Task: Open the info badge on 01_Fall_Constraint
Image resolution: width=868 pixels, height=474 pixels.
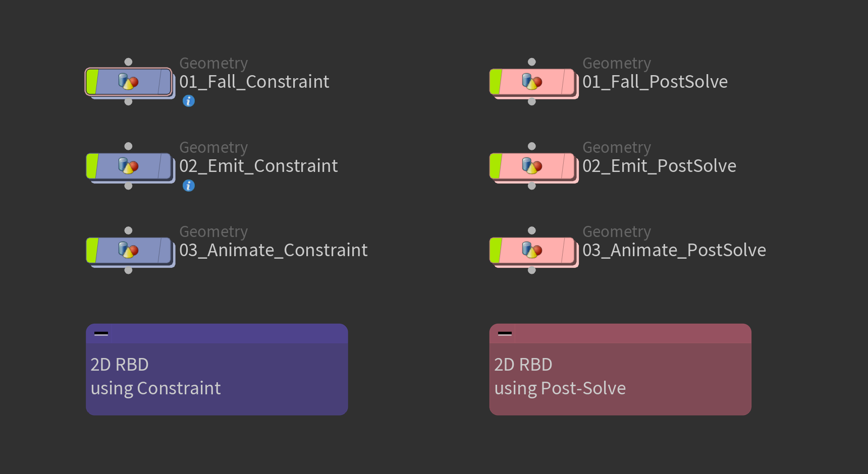Action: tap(189, 101)
